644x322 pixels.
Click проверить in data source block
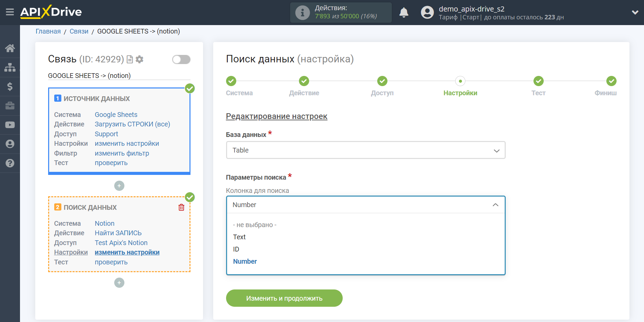(111, 163)
